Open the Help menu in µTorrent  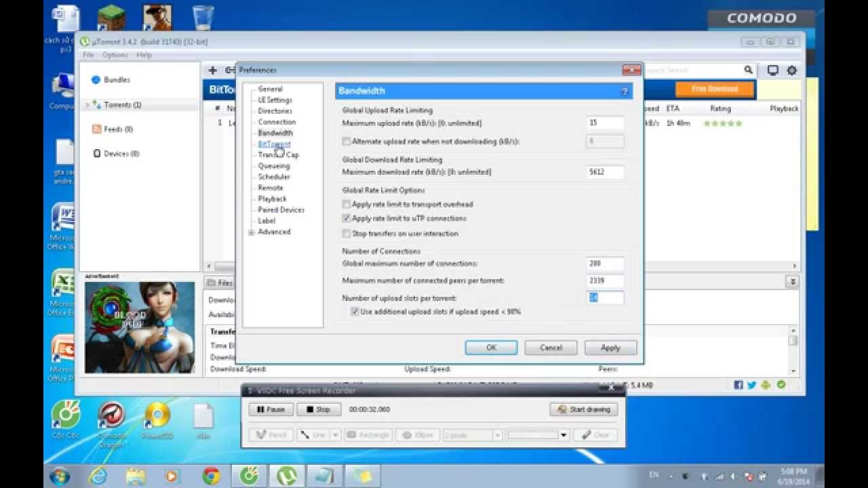point(144,55)
